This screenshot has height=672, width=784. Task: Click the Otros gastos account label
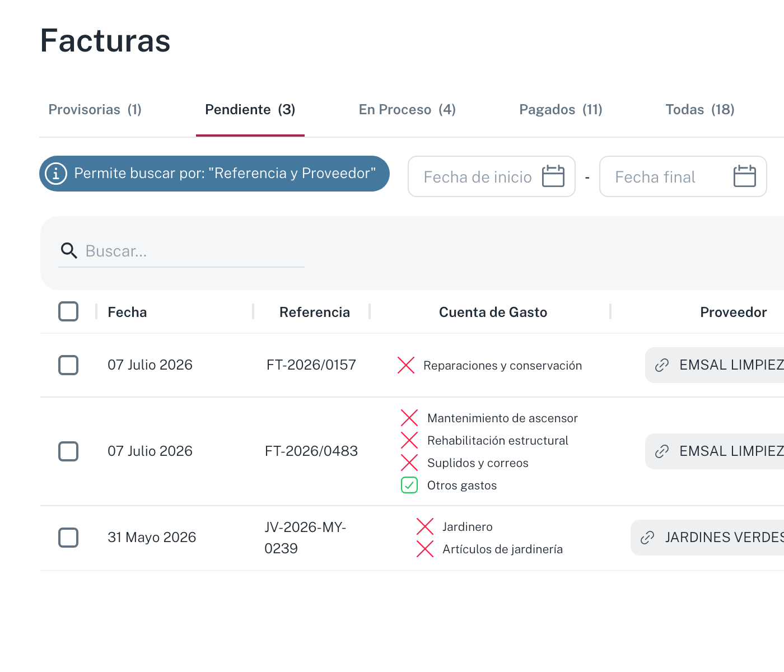(462, 486)
